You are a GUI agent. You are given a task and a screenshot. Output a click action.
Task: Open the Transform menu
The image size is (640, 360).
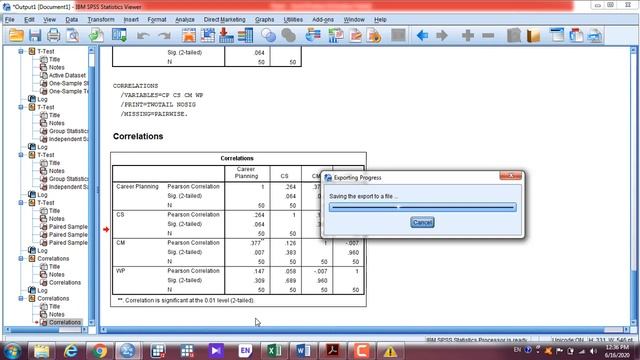[x=101, y=20]
